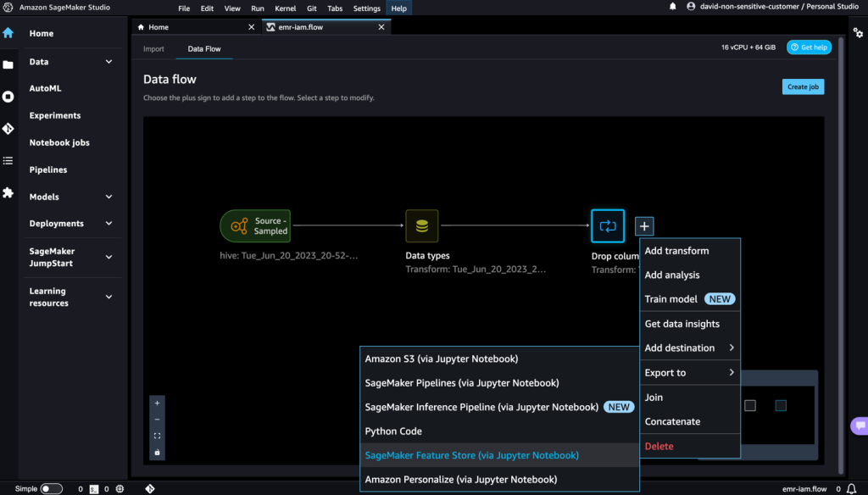Export to Amazon Personalize notebook
The width and height of the screenshot is (868, 495).
point(499,480)
